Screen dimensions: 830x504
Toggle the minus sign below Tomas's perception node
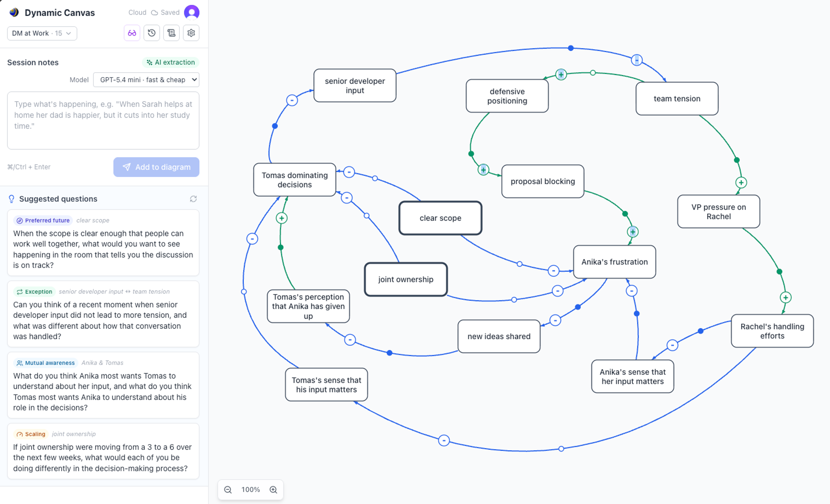pos(350,340)
